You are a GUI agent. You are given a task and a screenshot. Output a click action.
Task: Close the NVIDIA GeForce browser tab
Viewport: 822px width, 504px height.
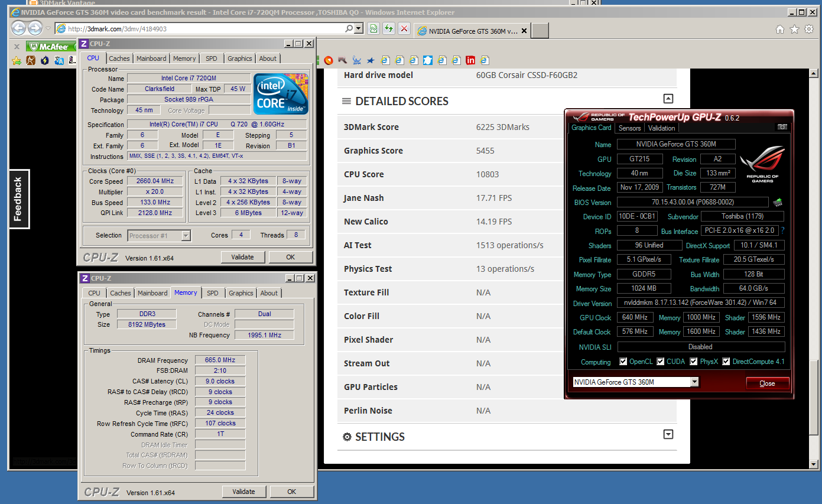click(525, 31)
